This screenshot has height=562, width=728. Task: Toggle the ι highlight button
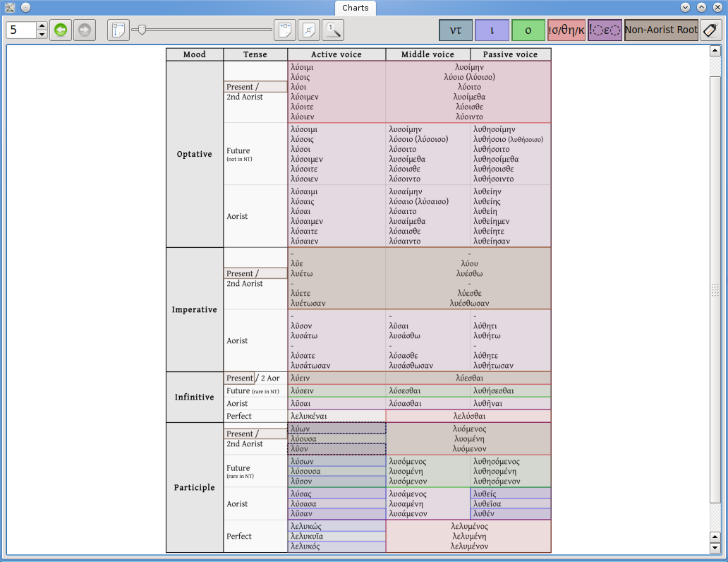click(x=492, y=30)
